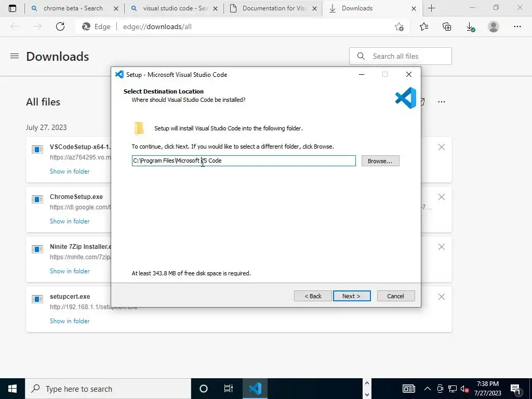This screenshot has height=399, width=532.
Task: Remove Ninite 7Zip Installer from list
Action: tap(442, 247)
